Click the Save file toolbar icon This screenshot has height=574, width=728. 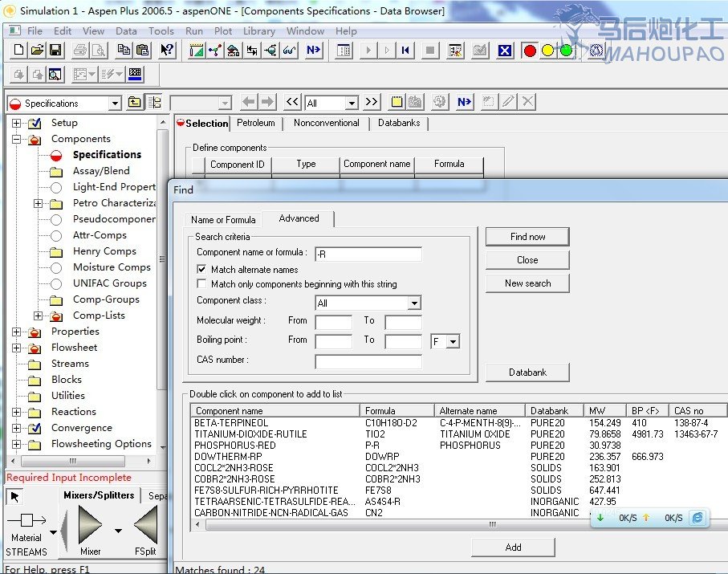pos(55,51)
